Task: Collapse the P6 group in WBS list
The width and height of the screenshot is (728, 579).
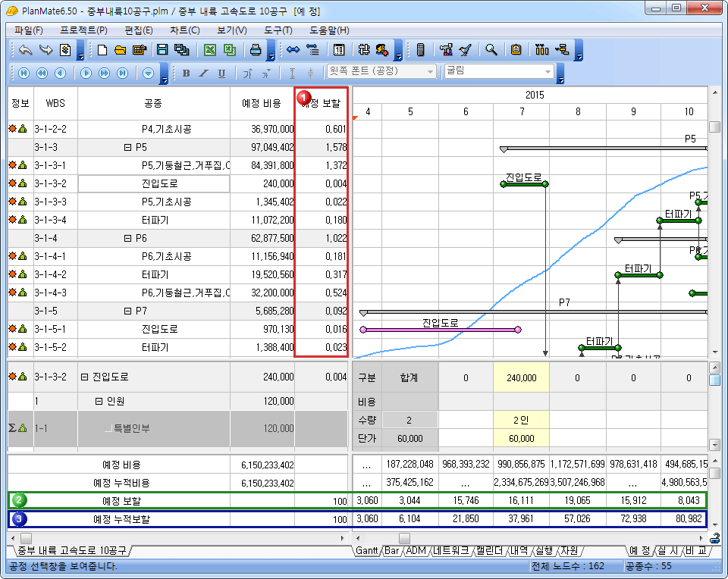Action: click(127, 238)
